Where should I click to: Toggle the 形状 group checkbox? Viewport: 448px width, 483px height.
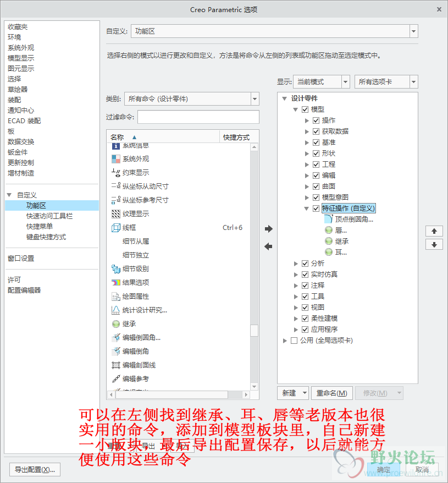[316, 153]
